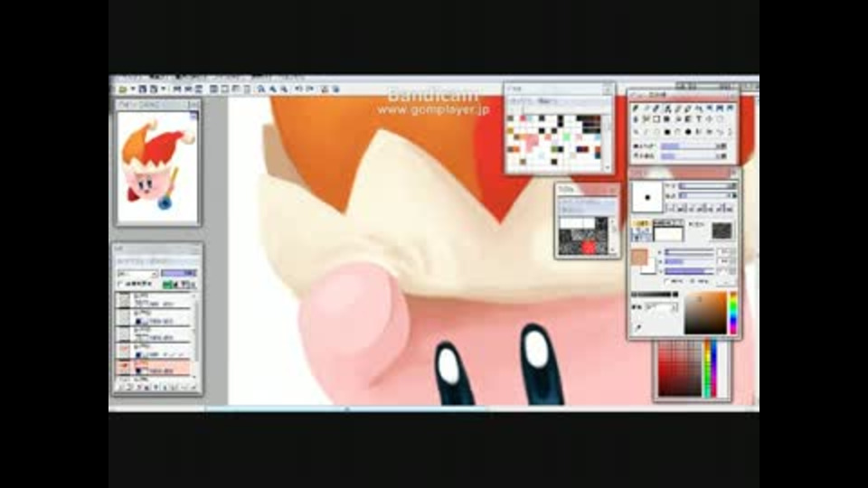Adjust the layer opacity slider
868x488 pixels.
179,273
